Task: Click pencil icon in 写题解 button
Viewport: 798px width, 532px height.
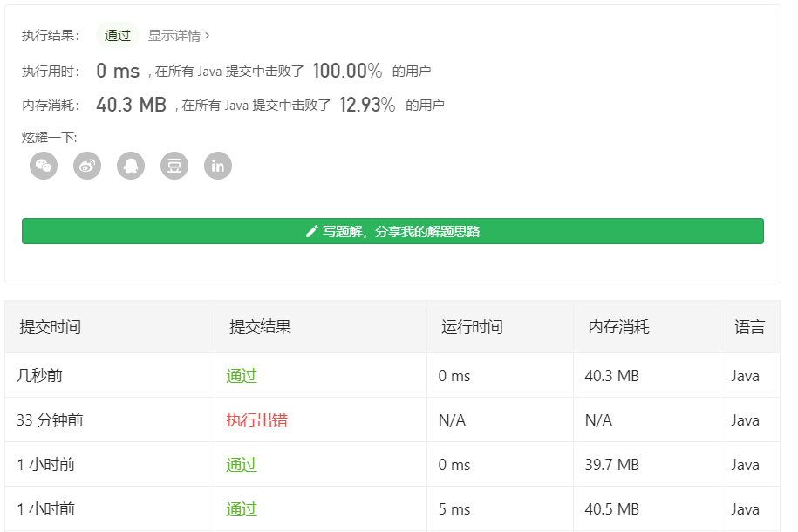Action: tap(311, 232)
